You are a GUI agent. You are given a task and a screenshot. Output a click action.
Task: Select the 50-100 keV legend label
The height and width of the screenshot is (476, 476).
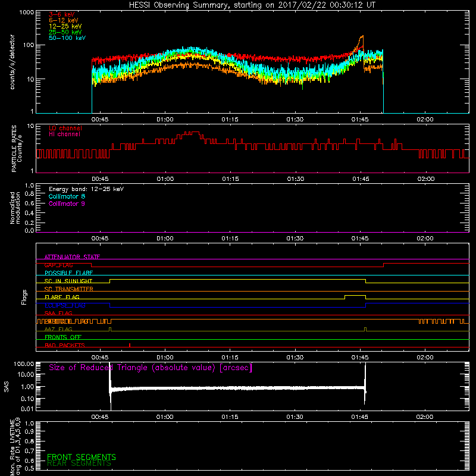(x=67, y=37)
